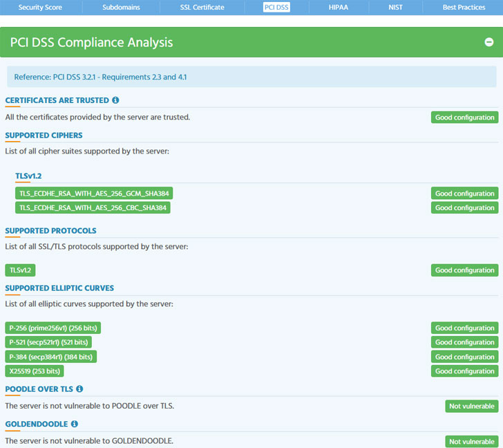Click the TLS_ECDHE_RSA_WITH_AES_256_GCM_SHA384 cipher badge
The height and width of the screenshot is (448, 503).
click(x=93, y=194)
